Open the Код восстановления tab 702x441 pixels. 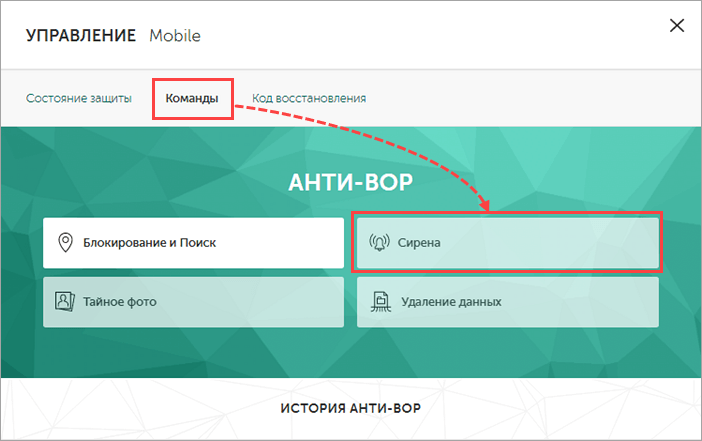[309, 98]
